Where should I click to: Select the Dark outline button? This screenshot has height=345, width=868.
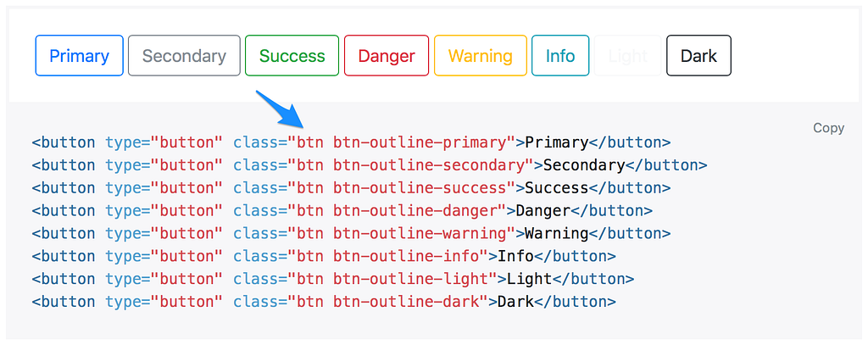coord(698,55)
